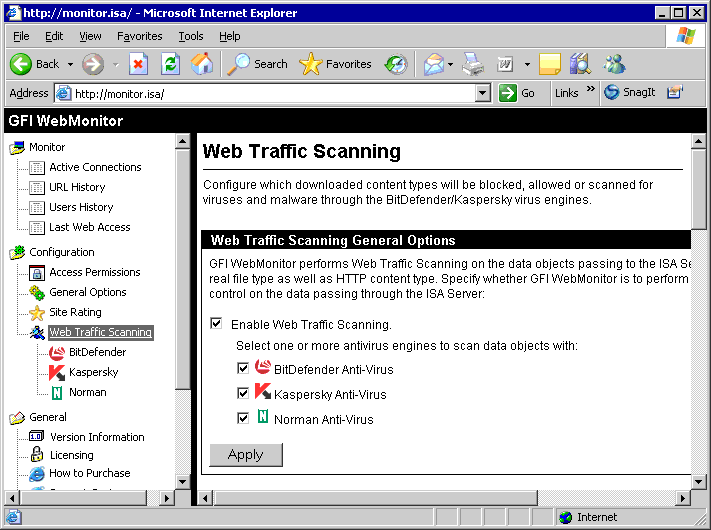Click the Edit with Word toolbar icon
The height and width of the screenshot is (530, 711).
point(505,64)
